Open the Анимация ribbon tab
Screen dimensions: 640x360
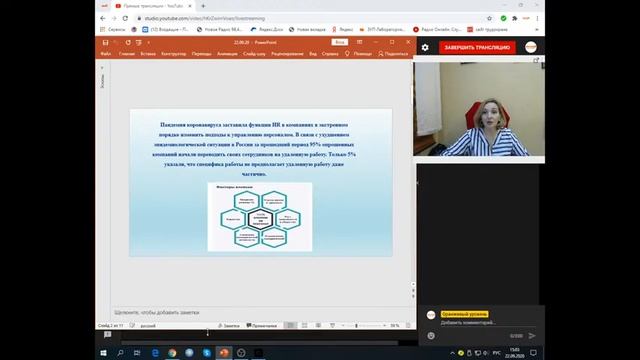point(227,54)
